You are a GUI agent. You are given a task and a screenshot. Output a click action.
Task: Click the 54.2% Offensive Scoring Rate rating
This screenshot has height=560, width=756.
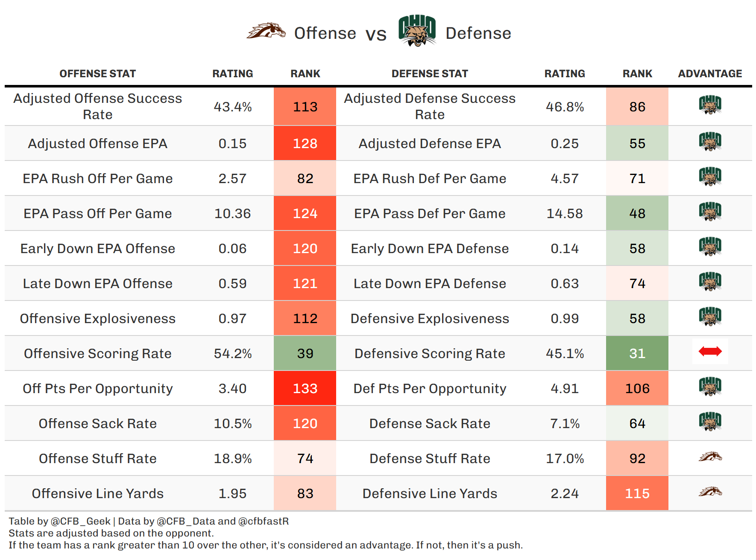pos(233,353)
